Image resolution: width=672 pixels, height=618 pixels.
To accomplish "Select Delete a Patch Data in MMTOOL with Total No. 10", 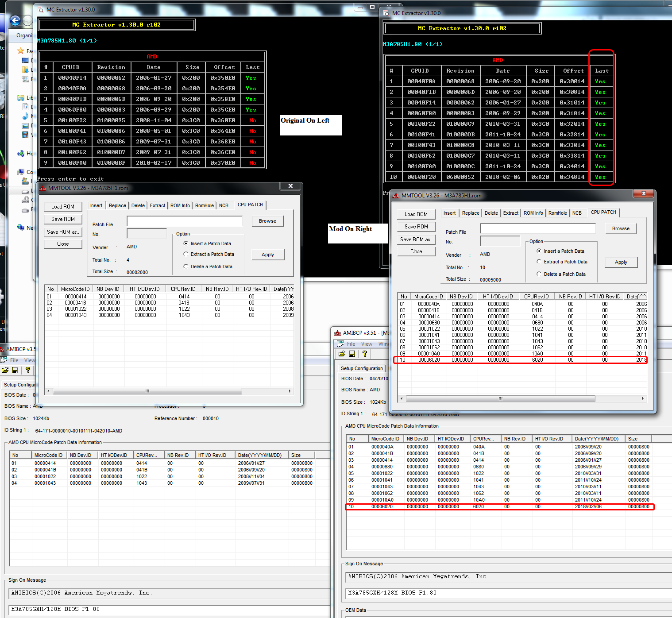I will pyautogui.click(x=561, y=274).
